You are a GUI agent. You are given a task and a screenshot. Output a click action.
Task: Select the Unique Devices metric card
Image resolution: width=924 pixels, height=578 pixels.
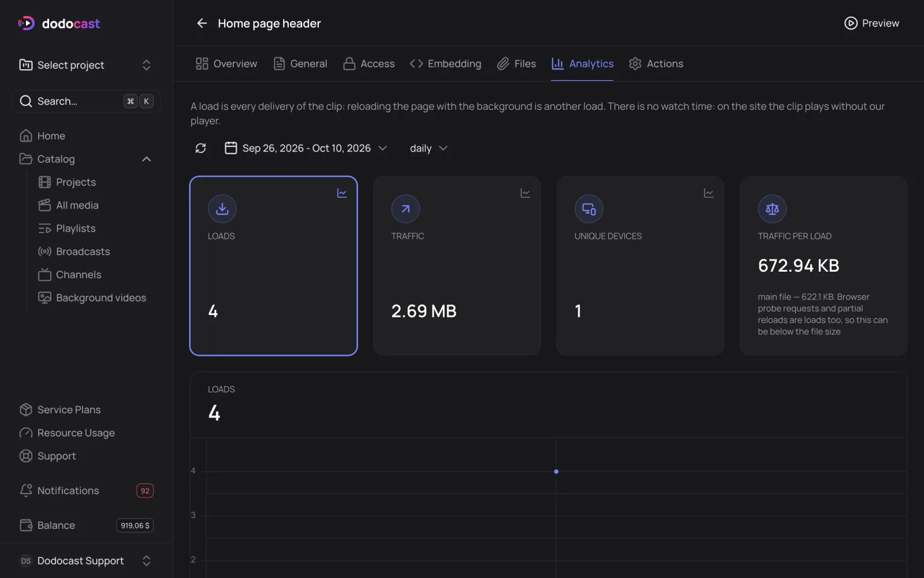[x=640, y=266]
